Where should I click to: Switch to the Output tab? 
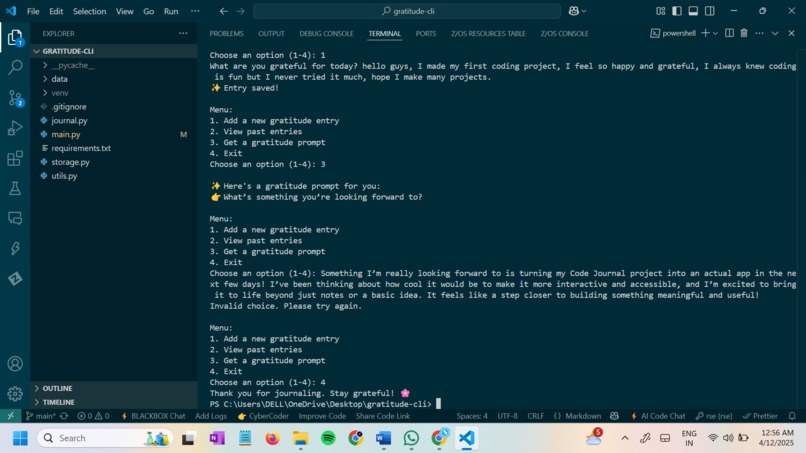[271, 33]
